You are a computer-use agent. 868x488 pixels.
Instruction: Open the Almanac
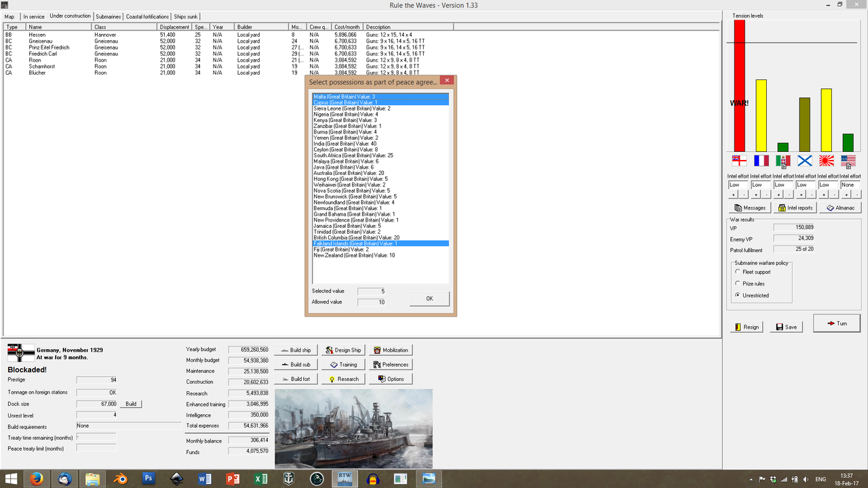pyautogui.click(x=840, y=207)
